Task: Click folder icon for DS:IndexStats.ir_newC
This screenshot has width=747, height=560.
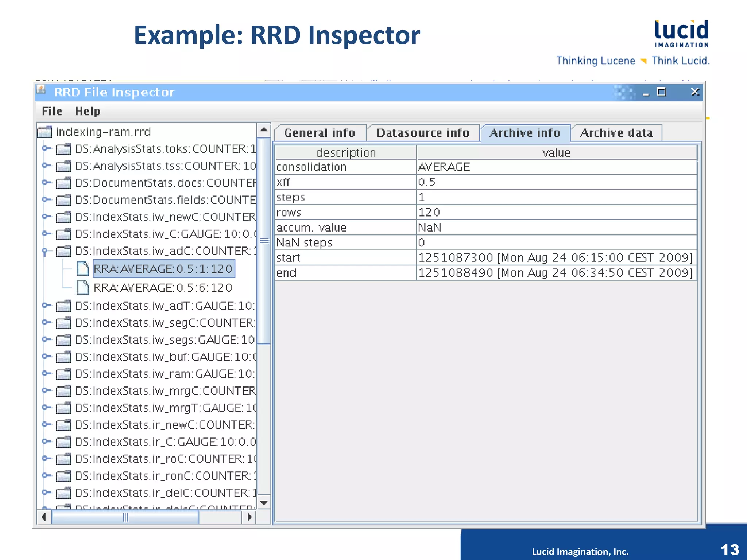Action: coord(63,425)
